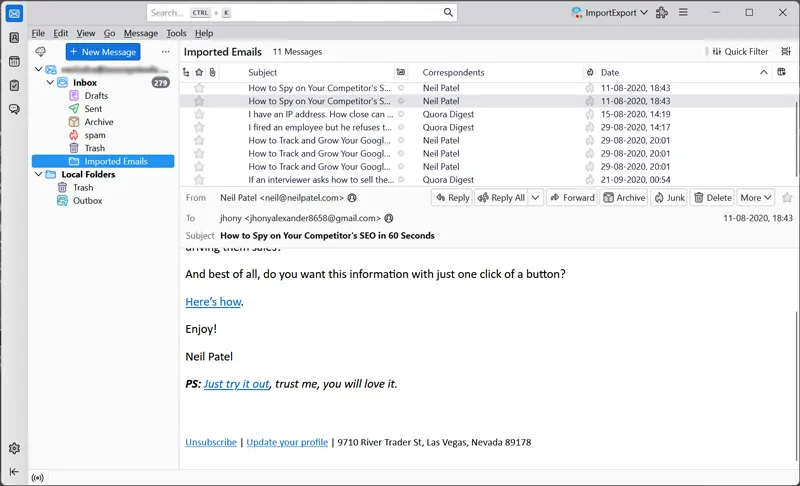Open the Reply All dropdown arrow
The image size is (800, 486).
[535, 197]
